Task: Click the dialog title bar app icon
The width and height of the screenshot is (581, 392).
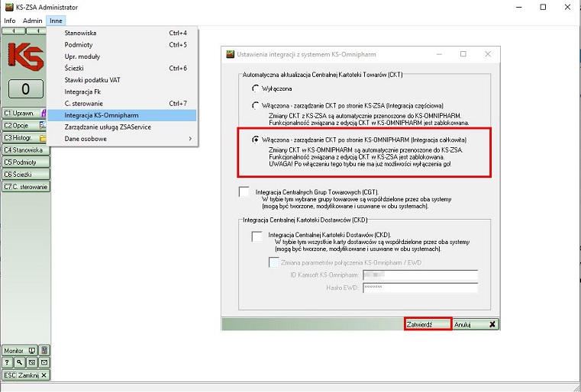Action: click(x=231, y=54)
